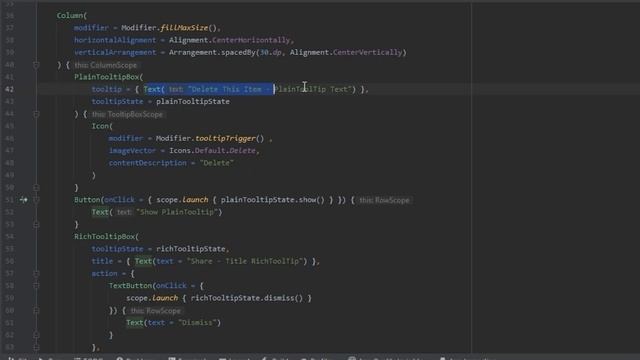Click 'horizontalAlignment' parameter name

[115, 40]
